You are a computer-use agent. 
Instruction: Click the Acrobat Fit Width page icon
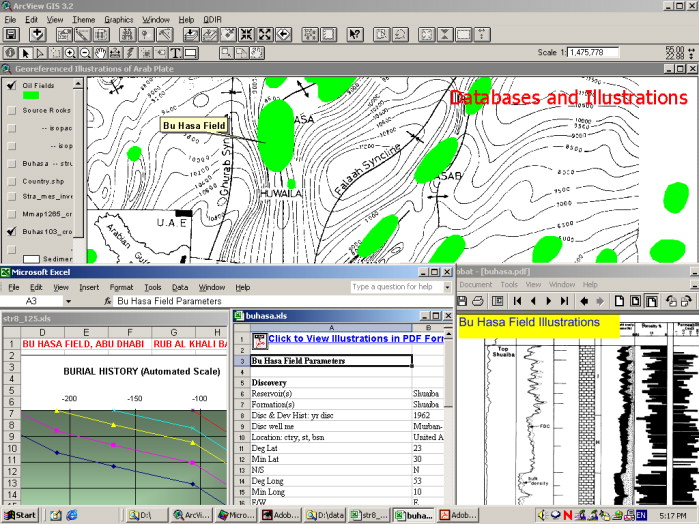[651, 301]
